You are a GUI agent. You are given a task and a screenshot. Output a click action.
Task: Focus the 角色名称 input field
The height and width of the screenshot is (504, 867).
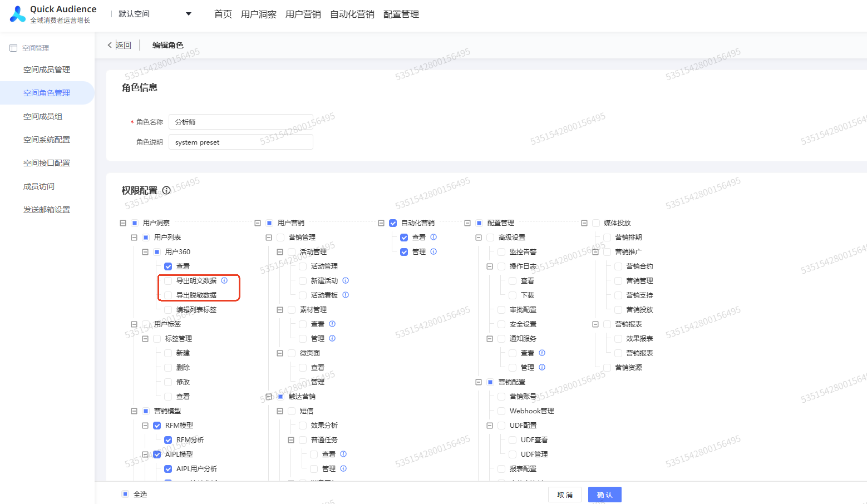click(x=241, y=122)
